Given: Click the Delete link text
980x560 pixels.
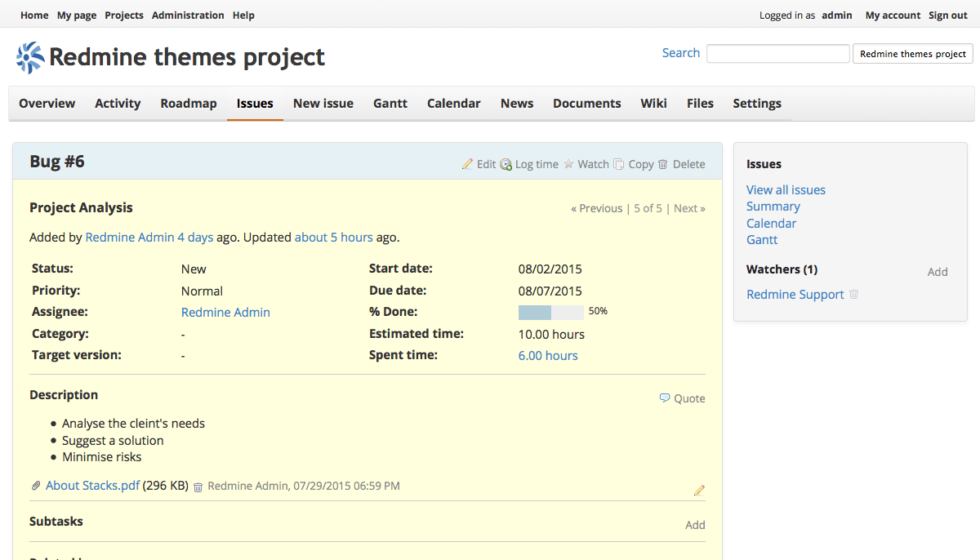Looking at the screenshot, I should [x=688, y=164].
